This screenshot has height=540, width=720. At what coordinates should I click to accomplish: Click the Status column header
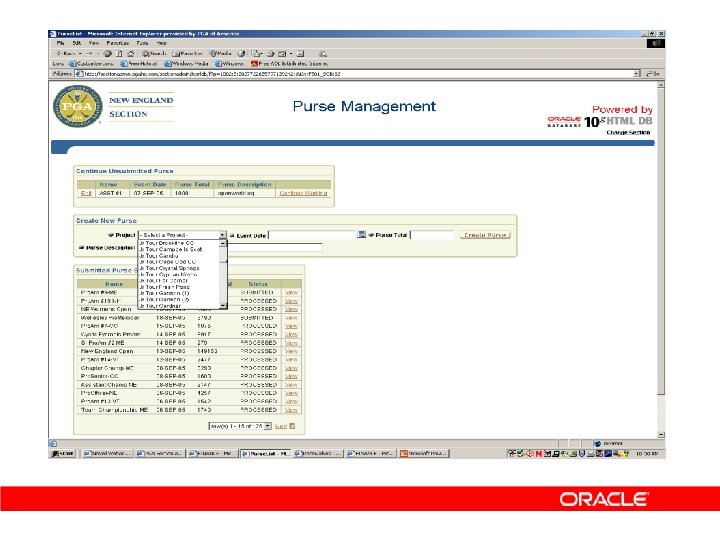click(x=258, y=284)
